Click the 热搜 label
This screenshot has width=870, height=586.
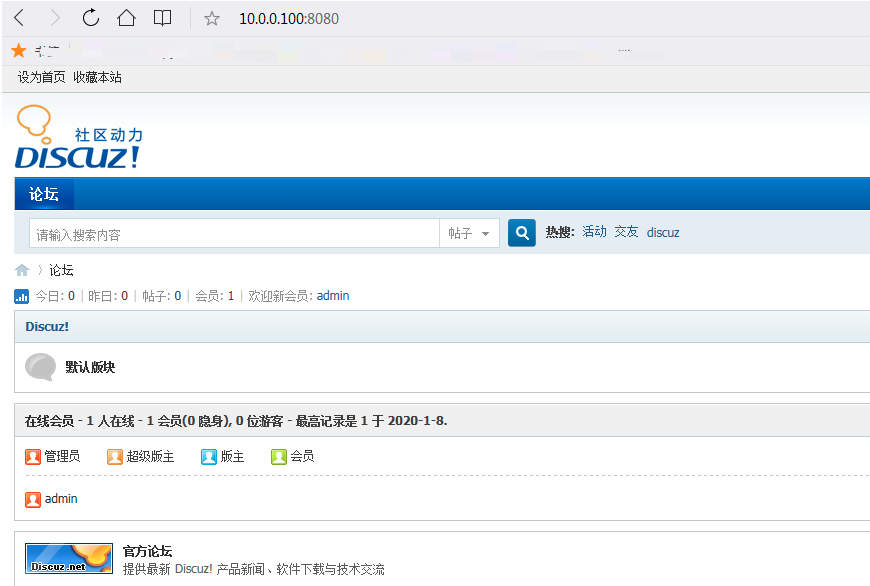560,233
